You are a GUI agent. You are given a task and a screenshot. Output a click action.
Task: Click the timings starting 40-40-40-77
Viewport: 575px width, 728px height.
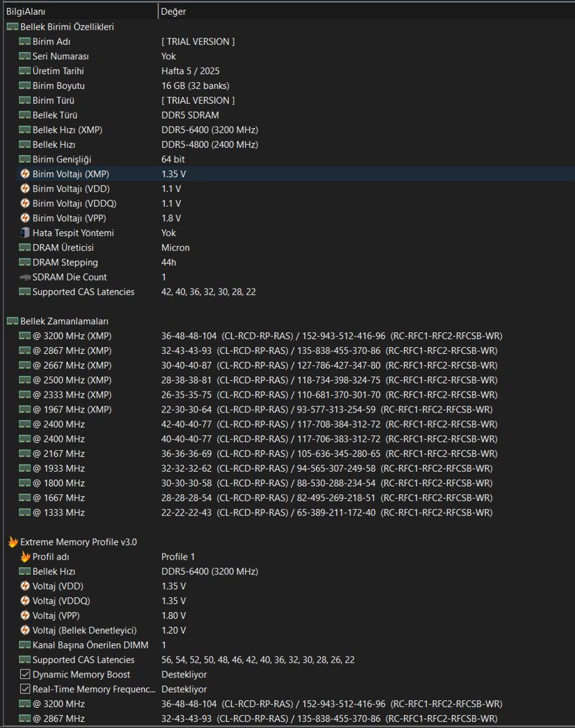click(x=330, y=439)
